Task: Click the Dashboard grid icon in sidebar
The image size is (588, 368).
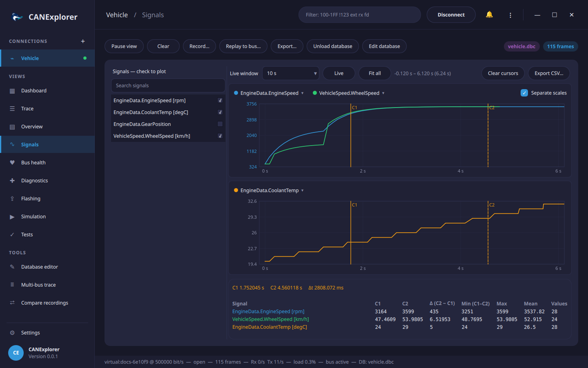Action: tap(12, 91)
